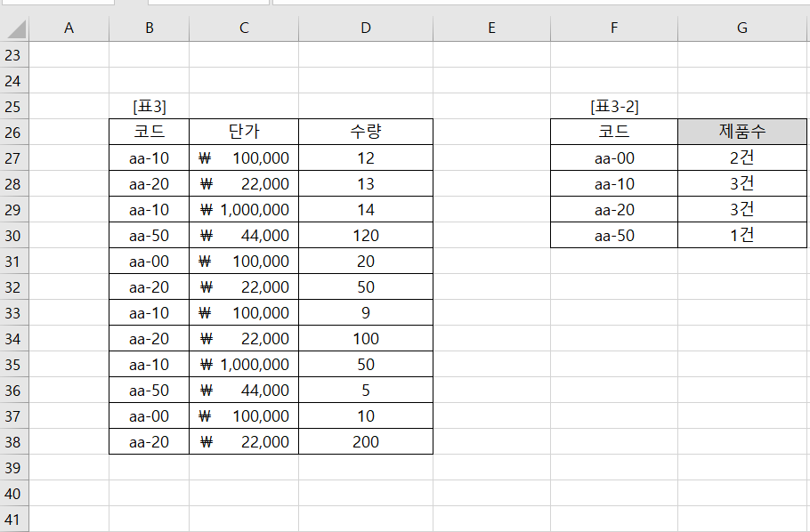
Task: Click 코드 header in table 표3-2
Action: (614, 133)
